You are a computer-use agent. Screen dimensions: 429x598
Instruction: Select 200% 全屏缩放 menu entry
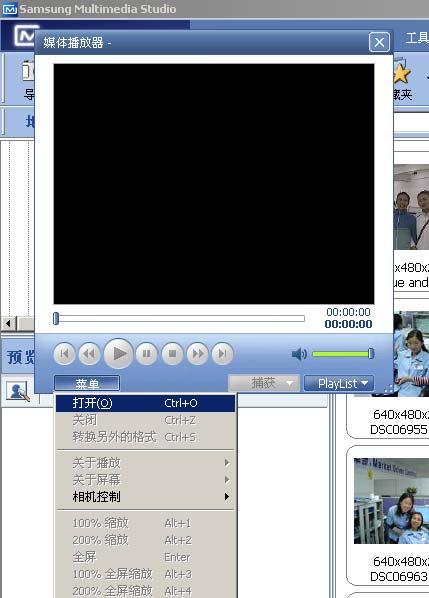tap(145, 591)
